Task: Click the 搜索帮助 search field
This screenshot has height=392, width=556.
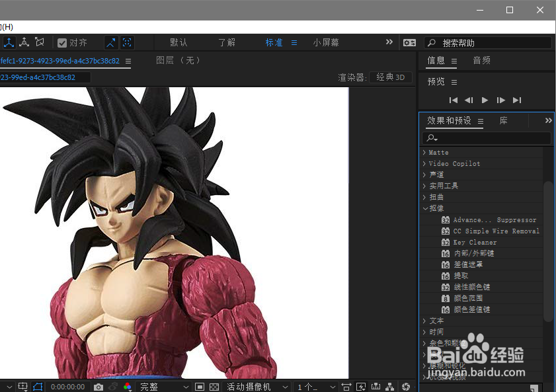Action: 487,43
